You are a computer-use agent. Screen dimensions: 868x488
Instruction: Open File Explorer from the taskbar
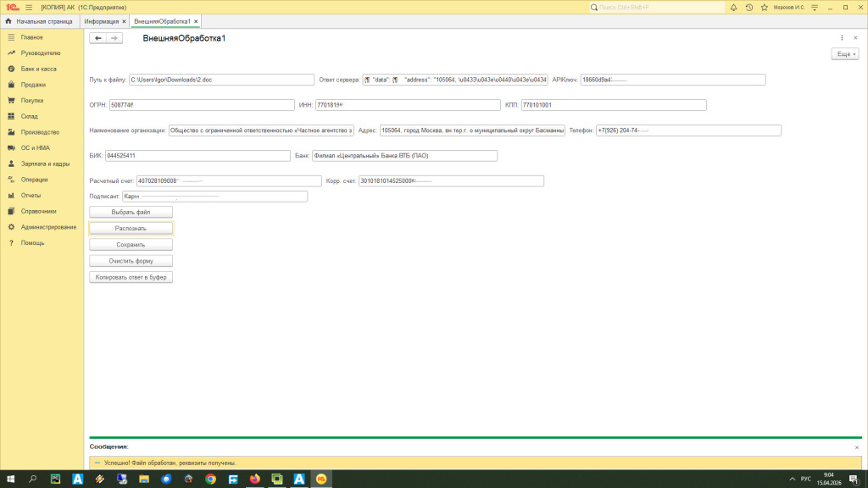coord(144,480)
